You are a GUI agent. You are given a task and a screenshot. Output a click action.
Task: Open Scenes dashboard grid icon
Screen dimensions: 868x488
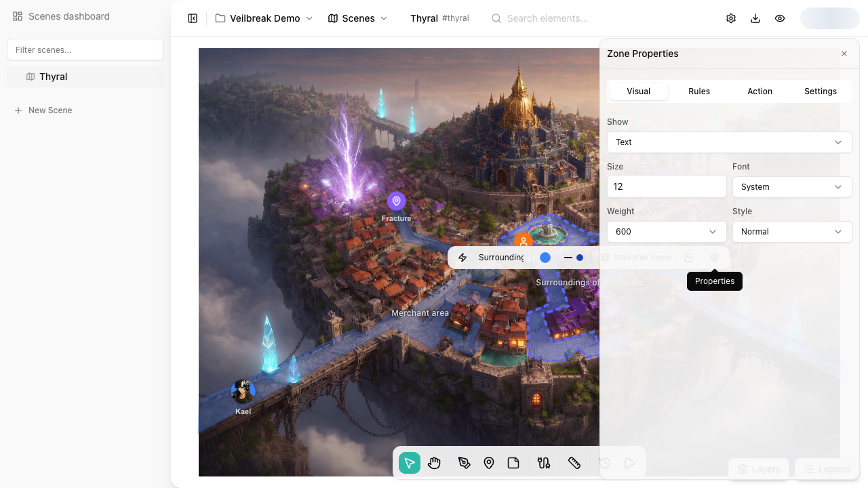(x=18, y=16)
